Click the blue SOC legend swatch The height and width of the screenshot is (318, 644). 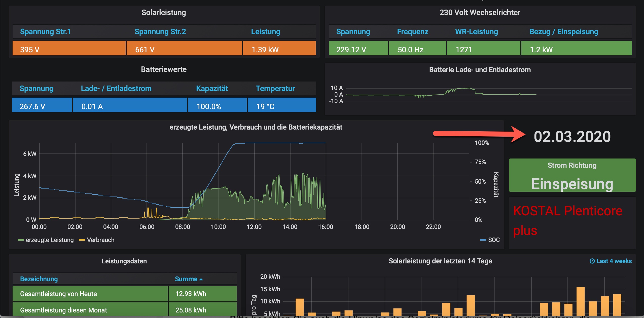tap(483, 240)
